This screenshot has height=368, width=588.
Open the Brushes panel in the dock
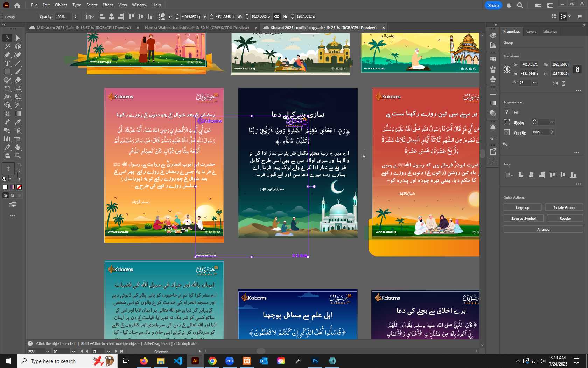[493, 69]
